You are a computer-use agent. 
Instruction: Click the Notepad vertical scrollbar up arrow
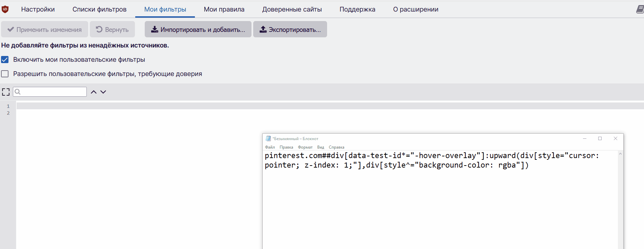[x=620, y=154]
